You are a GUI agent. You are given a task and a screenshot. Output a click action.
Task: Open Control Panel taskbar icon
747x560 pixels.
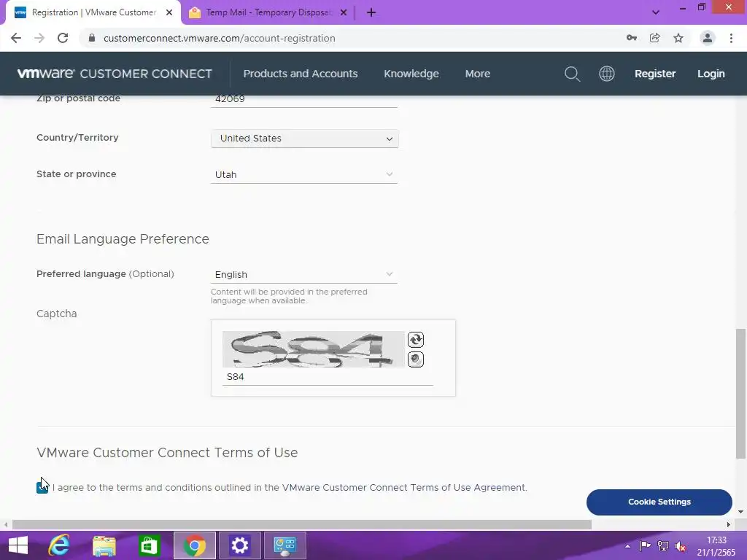[x=285, y=545]
